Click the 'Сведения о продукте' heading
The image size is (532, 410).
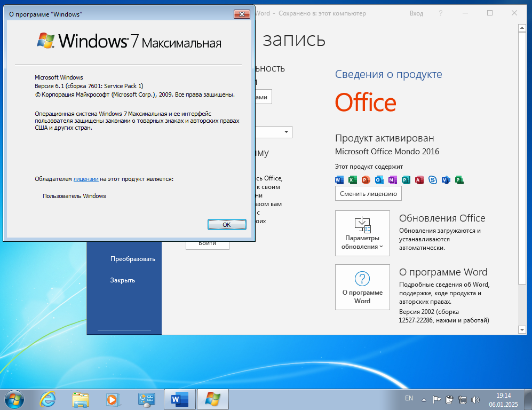(388, 74)
